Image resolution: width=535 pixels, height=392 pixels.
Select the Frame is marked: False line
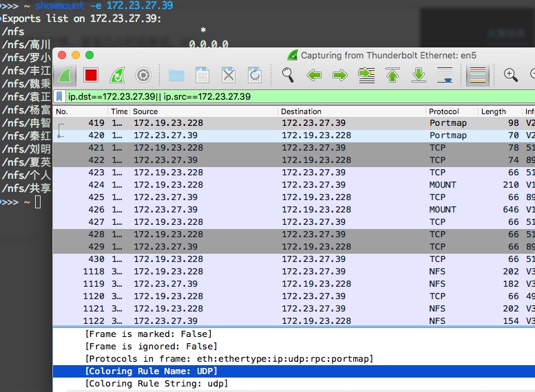pos(294,334)
